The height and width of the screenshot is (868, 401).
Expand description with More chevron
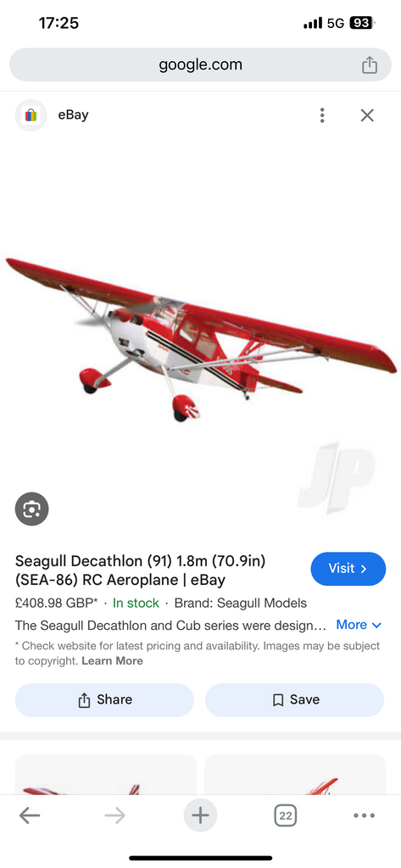(x=359, y=625)
